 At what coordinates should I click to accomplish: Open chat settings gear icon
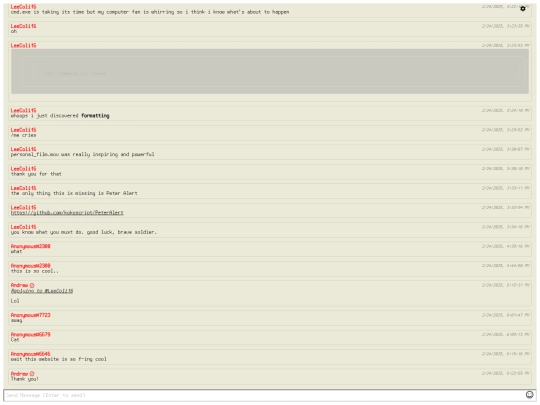point(522,9)
